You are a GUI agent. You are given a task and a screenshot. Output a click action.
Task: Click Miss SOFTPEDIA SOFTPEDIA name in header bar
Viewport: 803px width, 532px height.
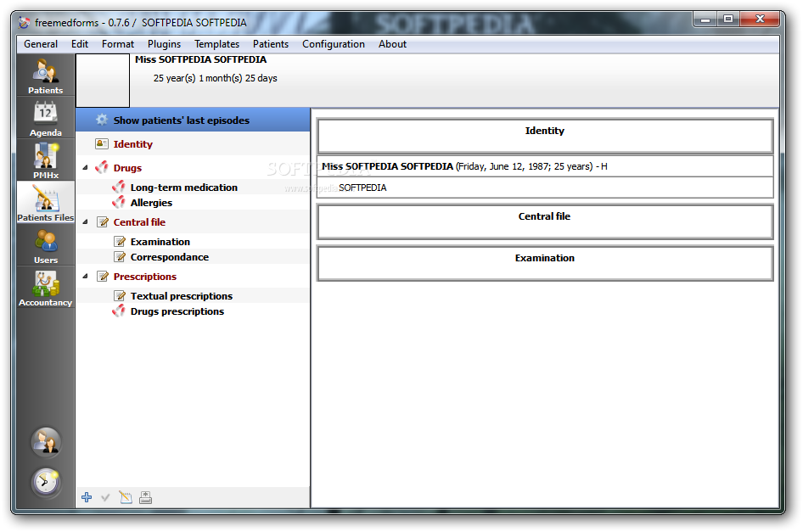(200, 59)
